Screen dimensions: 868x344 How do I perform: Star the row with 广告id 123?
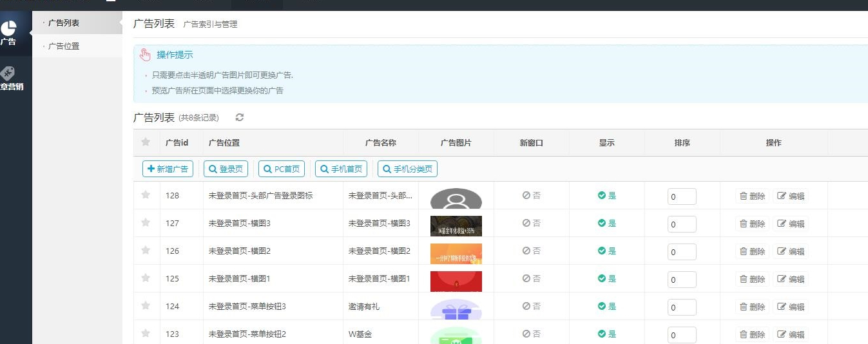[146, 333]
